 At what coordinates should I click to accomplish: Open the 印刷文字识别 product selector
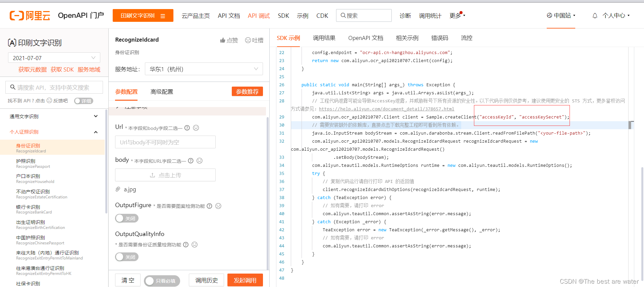coord(143,15)
